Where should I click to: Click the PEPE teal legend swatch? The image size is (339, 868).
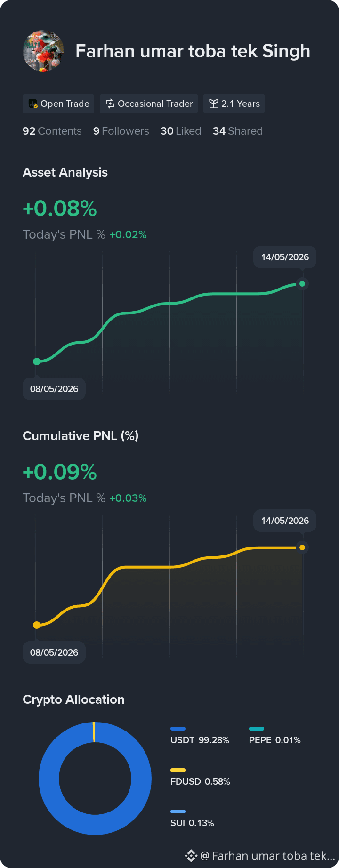(x=257, y=729)
